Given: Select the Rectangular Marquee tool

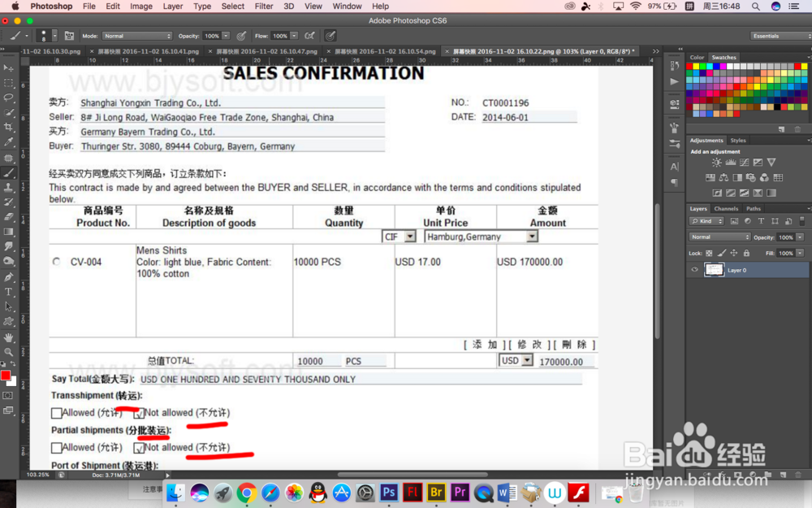Looking at the screenshot, I should click(8, 83).
